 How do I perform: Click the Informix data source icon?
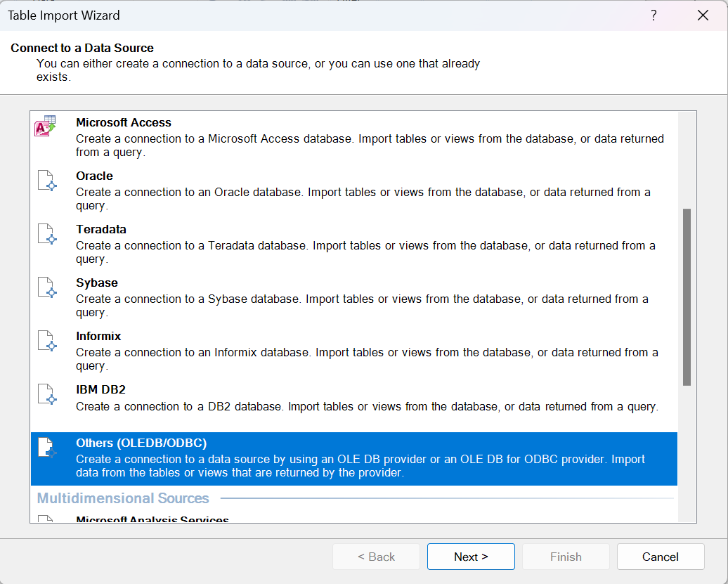(x=47, y=341)
